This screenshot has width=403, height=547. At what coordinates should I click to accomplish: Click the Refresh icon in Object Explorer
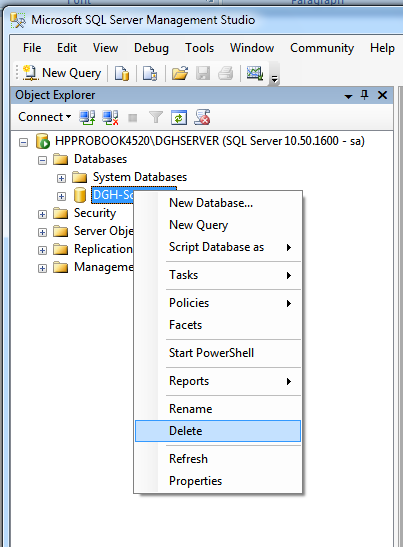point(179,117)
